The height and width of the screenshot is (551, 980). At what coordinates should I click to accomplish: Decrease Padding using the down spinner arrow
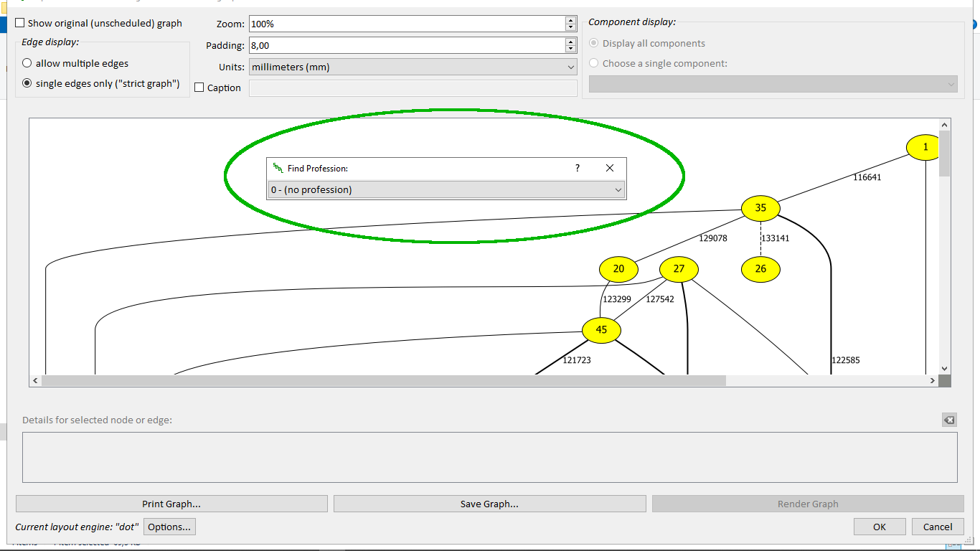click(570, 49)
